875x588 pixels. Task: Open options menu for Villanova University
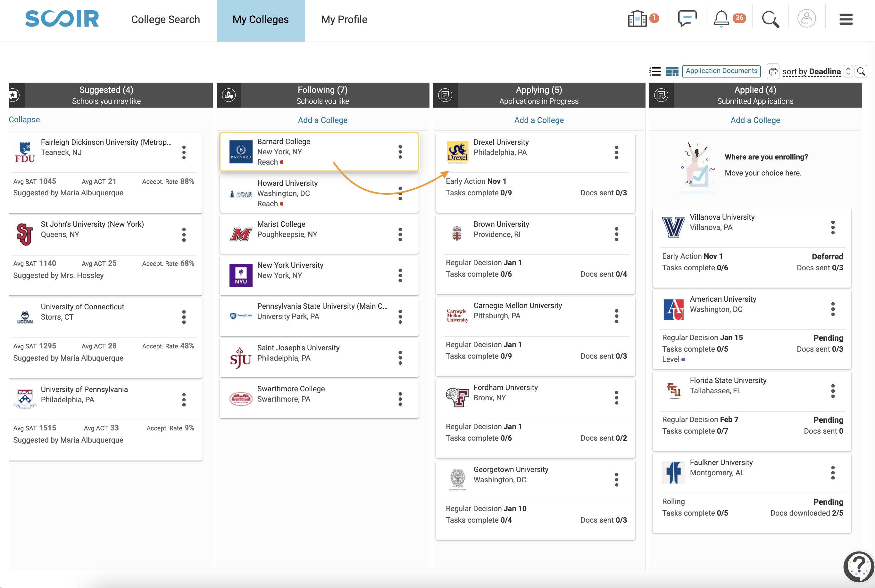click(833, 227)
